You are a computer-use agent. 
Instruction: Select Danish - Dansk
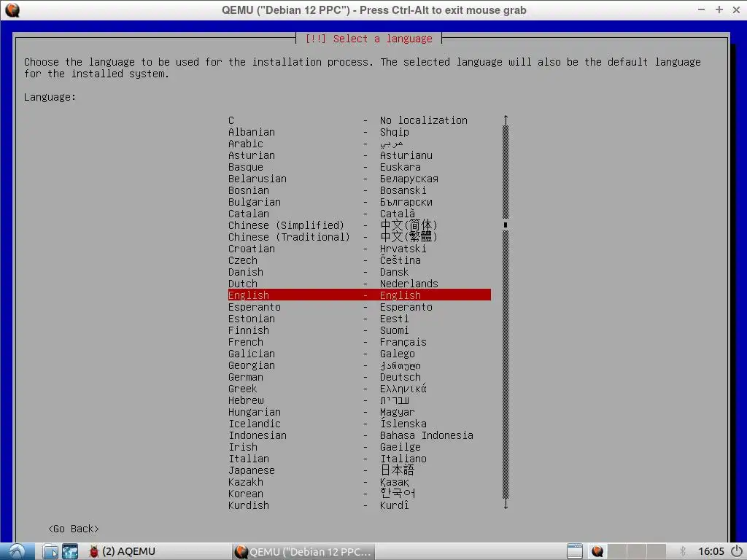359,272
